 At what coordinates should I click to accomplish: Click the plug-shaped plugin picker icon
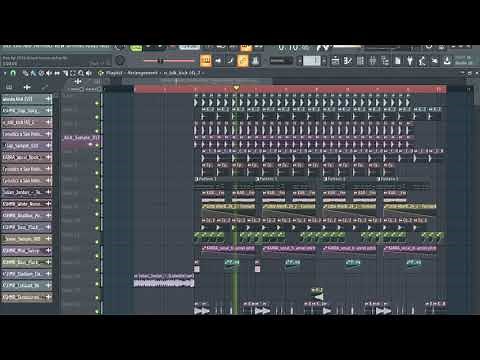410,61
